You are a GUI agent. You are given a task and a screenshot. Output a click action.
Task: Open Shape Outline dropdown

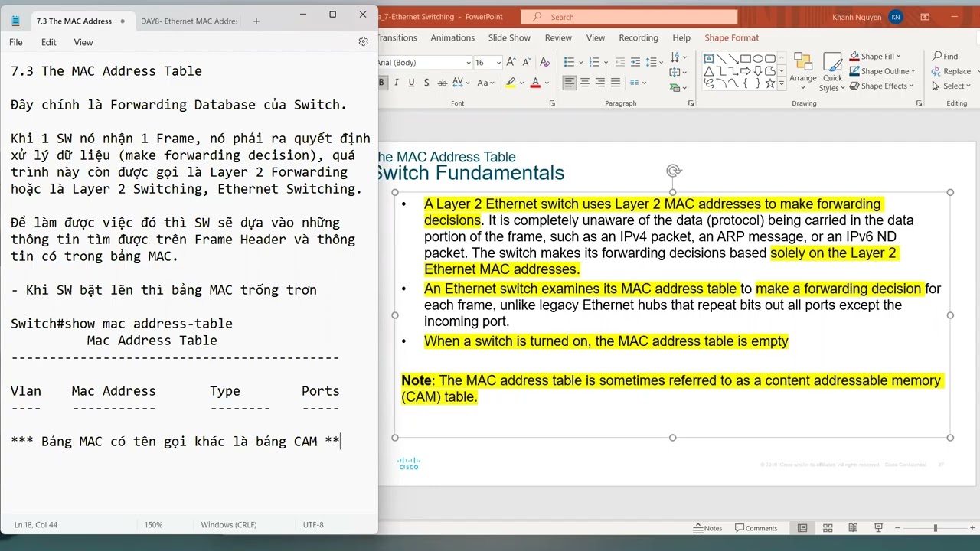click(882, 71)
